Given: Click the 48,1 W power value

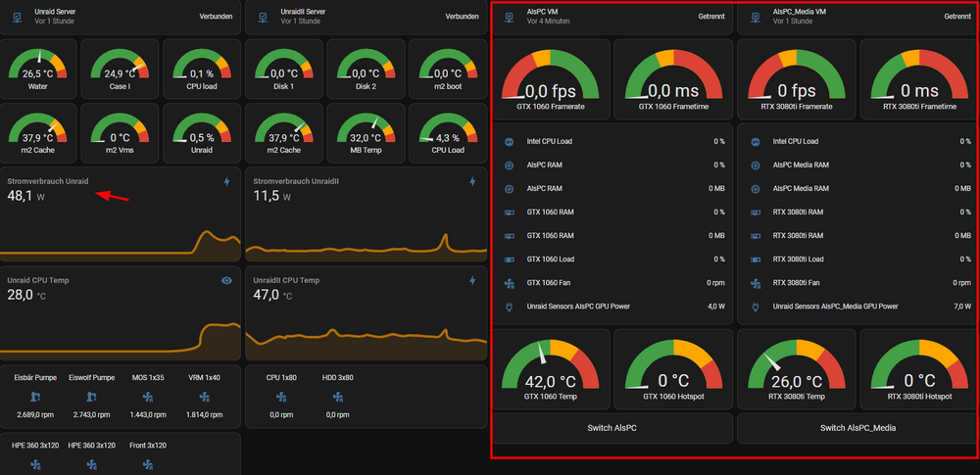Looking at the screenshot, I should pyautogui.click(x=26, y=196).
